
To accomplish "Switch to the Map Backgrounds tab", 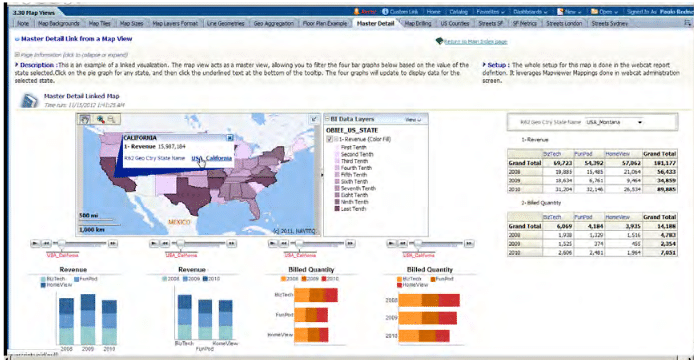I will 58,23.
